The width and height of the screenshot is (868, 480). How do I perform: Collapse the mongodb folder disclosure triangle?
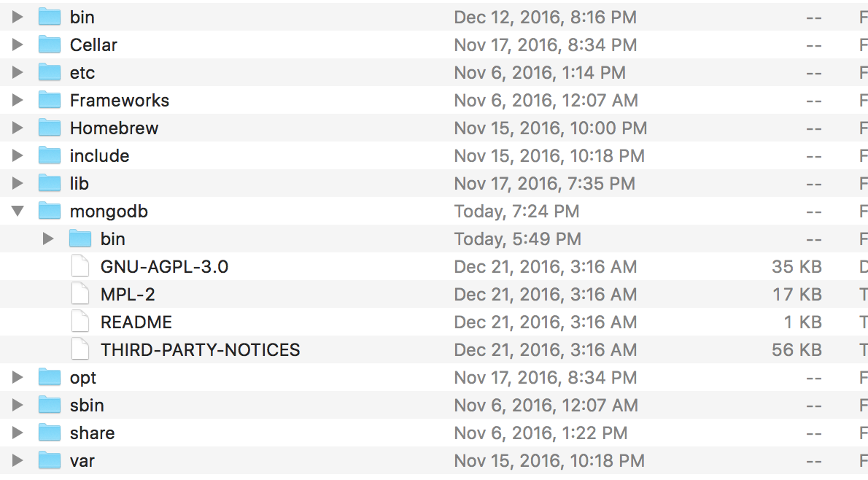coord(18,211)
